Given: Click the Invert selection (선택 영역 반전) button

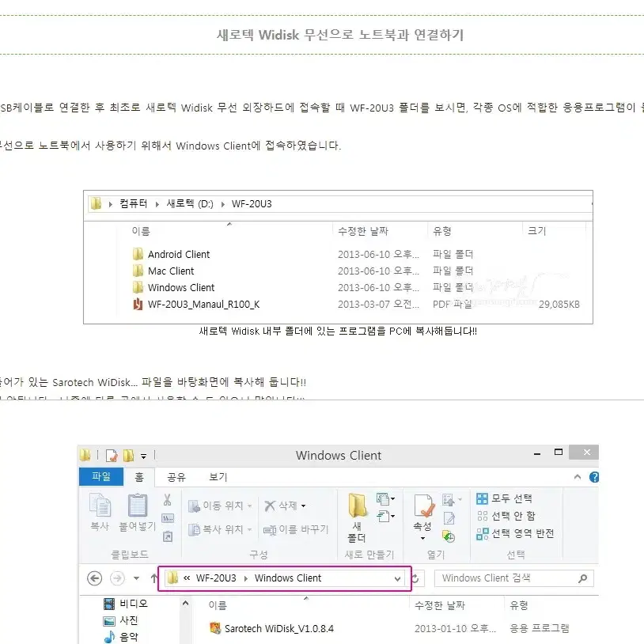Looking at the screenshot, I should (x=516, y=533).
